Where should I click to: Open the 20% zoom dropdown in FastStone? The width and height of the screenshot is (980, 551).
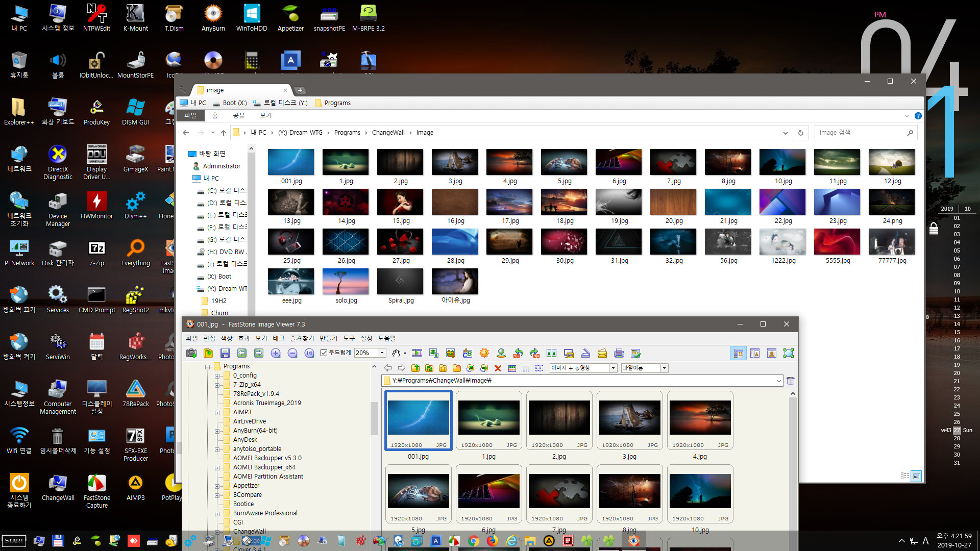pyautogui.click(x=382, y=353)
